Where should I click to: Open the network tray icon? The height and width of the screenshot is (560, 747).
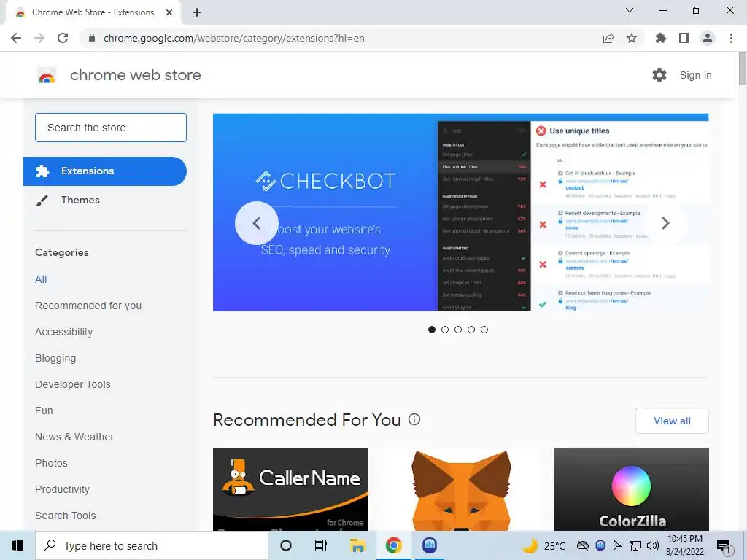pyautogui.click(x=635, y=545)
